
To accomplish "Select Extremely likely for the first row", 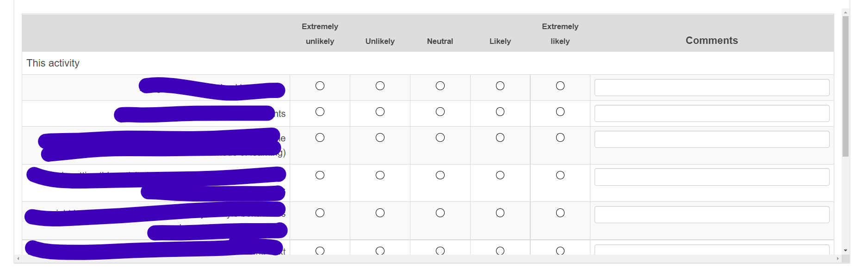I will [560, 86].
